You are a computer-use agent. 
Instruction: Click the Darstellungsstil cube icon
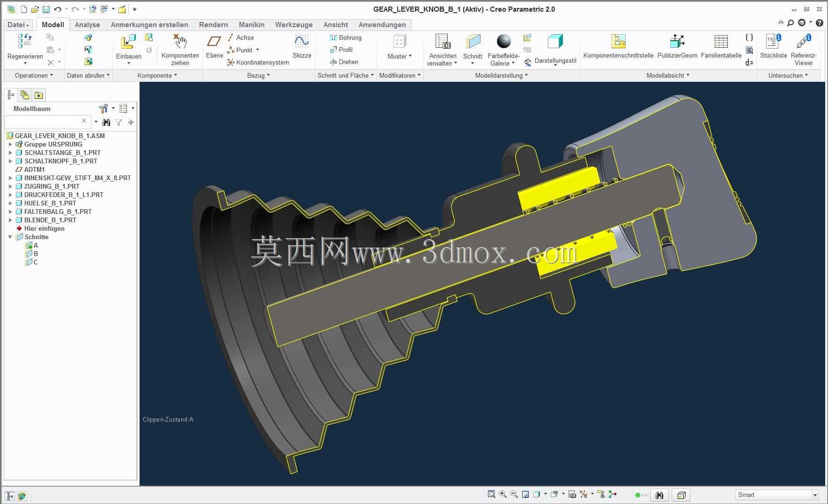[555, 41]
